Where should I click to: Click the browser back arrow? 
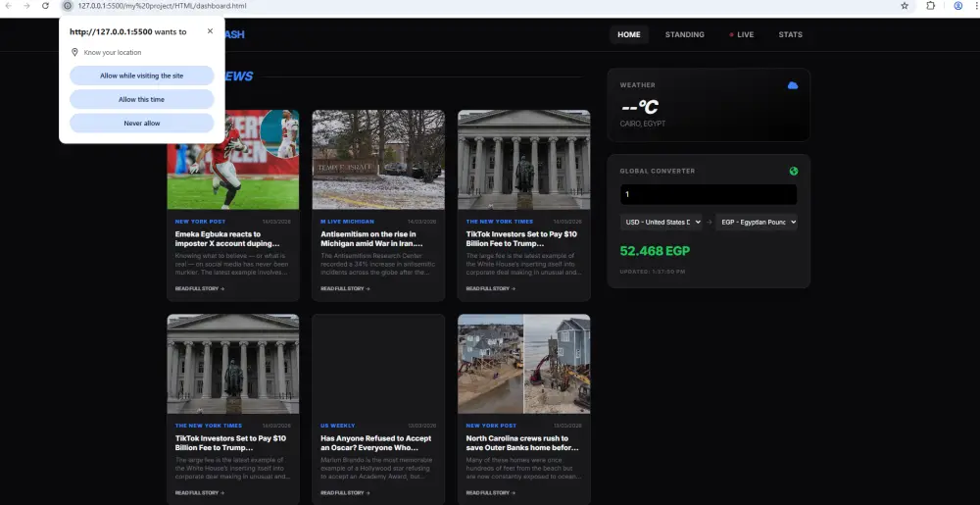8,6
